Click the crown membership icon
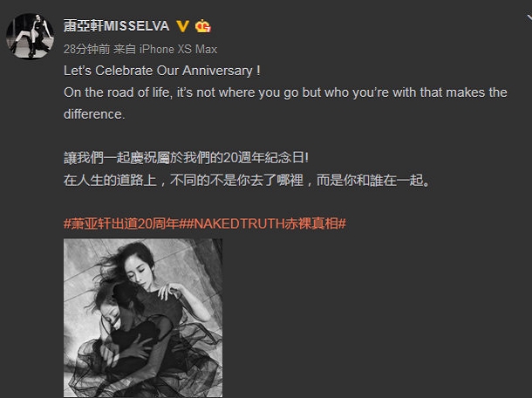This screenshot has height=398, width=532. [x=202, y=26]
